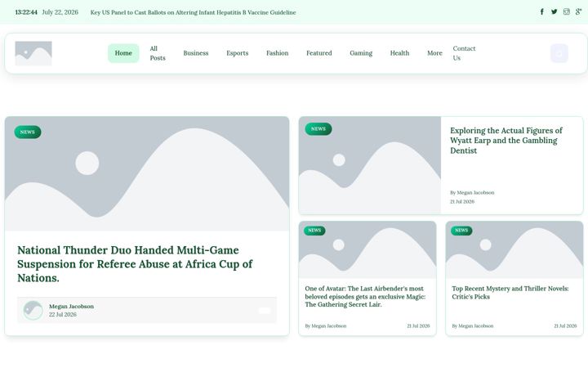Click the July 22, 2026 date in top bar
Image resolution: width=588 pixels, height=368 pixels.
[60, 12]
